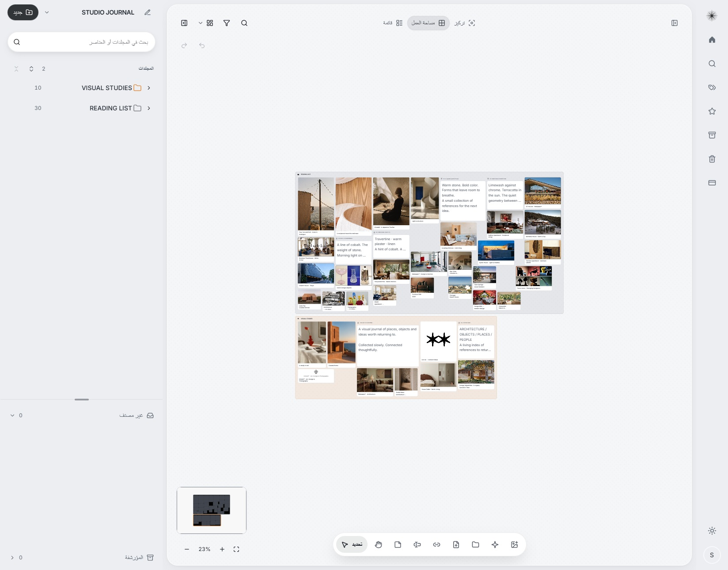Click the filter funnel icon
The height and width of the screenshot is (570, 728).
227,23
